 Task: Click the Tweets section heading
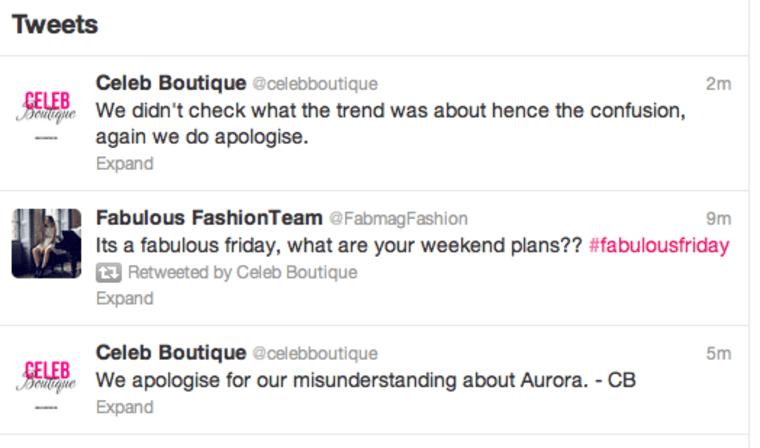(x=55, y=25)
